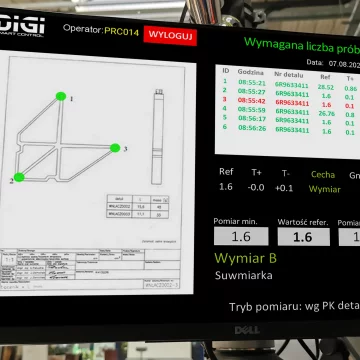Select measurement row ID 1 at 08:55:21
The width and height of the screenshot is (360, 360).
click(290, 85)
